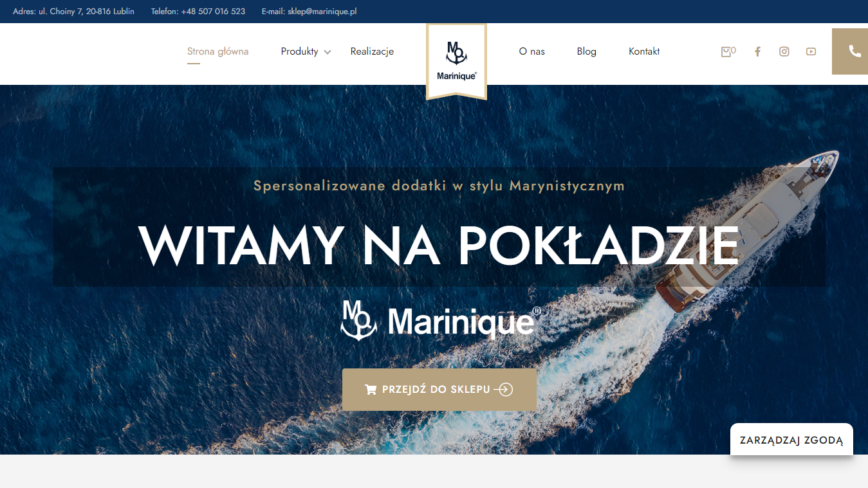The height and width of the screenshot is (488, 868).
Task: Open the Instagram profile icon
Action: point(784,51)
